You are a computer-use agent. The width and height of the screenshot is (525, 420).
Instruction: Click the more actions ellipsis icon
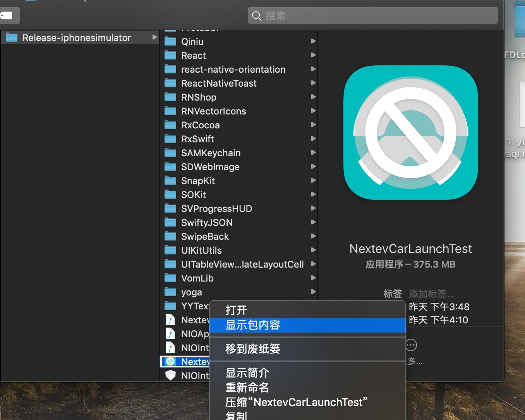pos(411,345)
